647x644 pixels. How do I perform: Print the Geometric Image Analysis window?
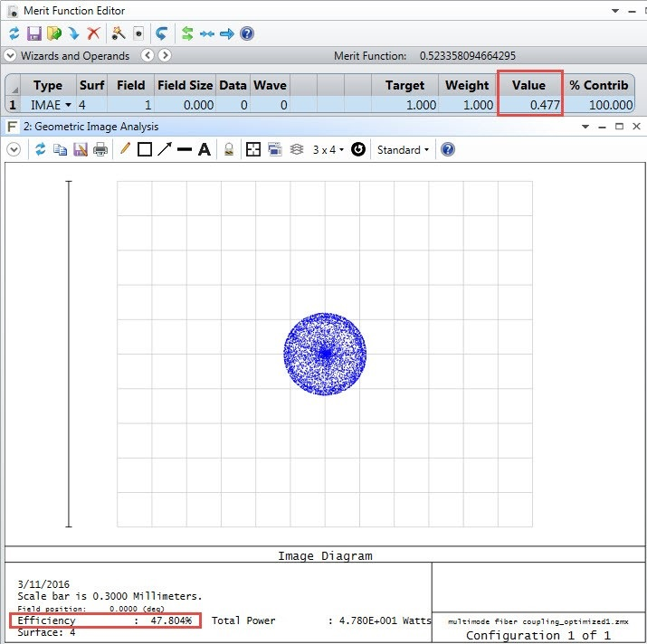pyautogui.click(x=100, y=149)
